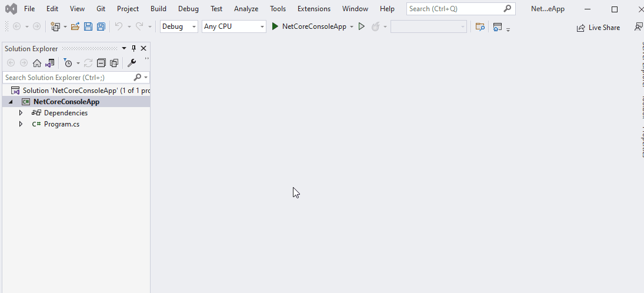The height and width of the screenshot is (293, 644).
Task: Click the Open File folder icon
Action: pyautogui.click(x=75, y=26)
